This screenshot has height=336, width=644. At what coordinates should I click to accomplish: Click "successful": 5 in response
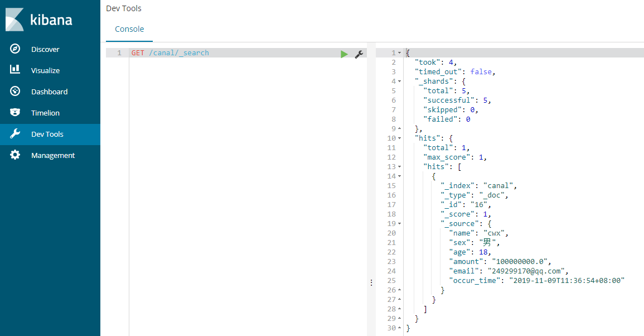[457, 100]
